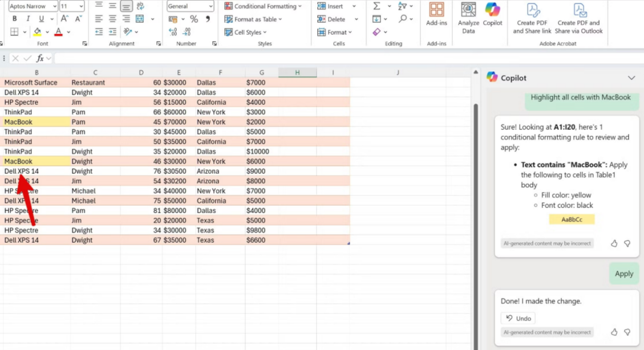Click Undo in the Copilot pane
This screenshot has height=350, width=644.
click(518, 318)
